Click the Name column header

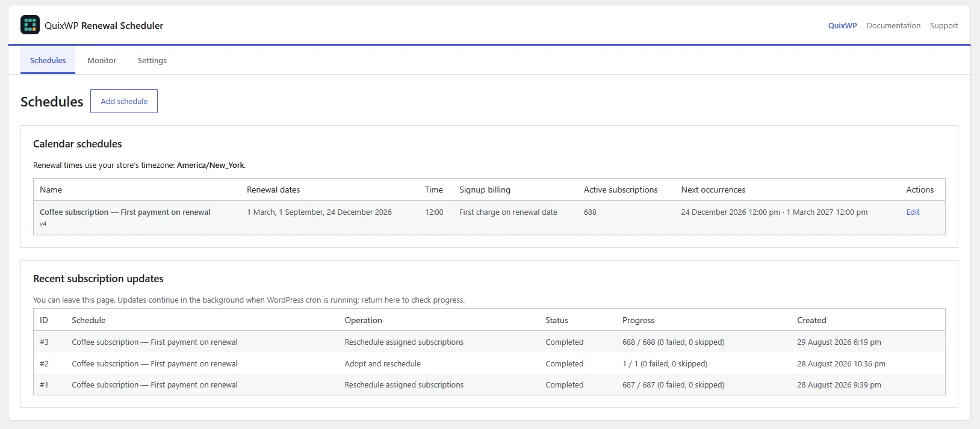[x=51, y=190]
